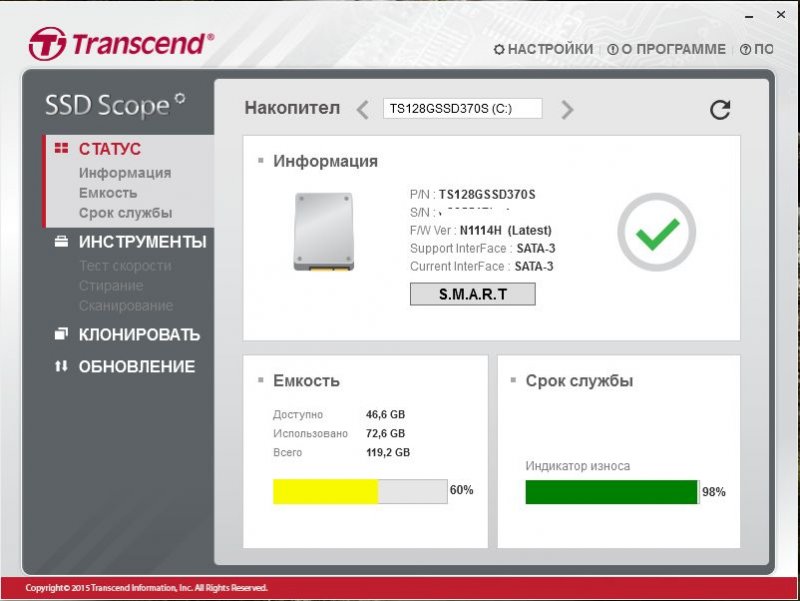Click the Transcend logo
Image resolution: width=800 pixels, height=601 pixels.
[120, 41]
